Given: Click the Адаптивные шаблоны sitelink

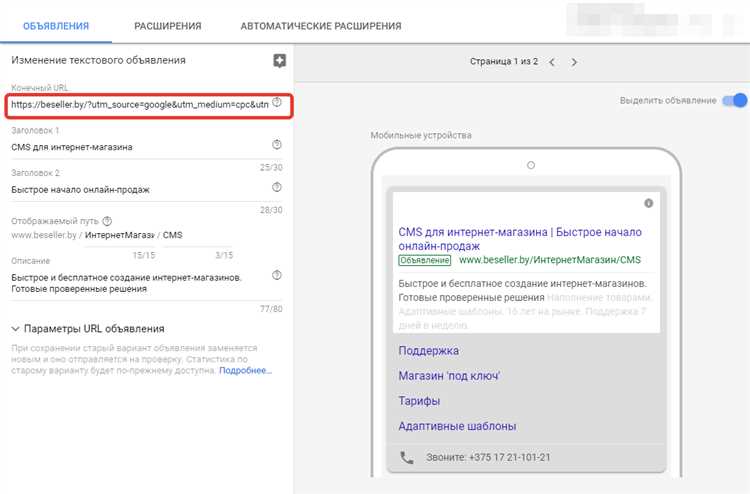Looking at the screenshot, I should (x=457, y=426).
